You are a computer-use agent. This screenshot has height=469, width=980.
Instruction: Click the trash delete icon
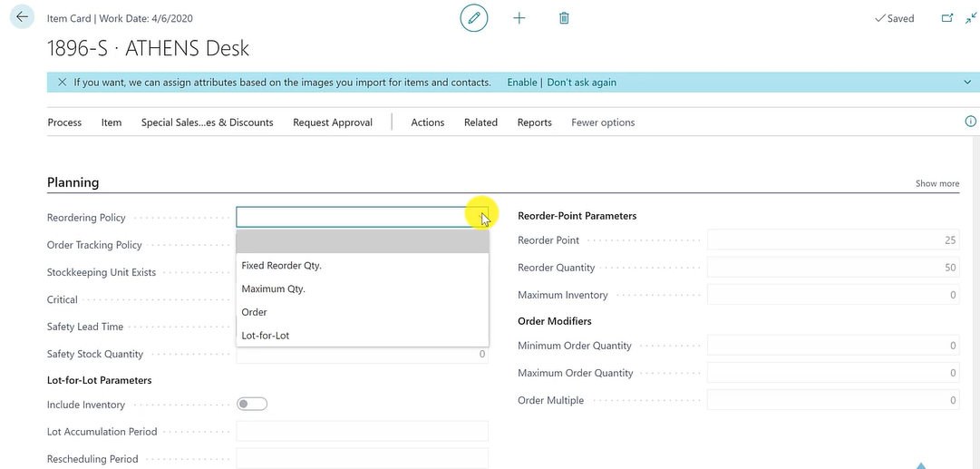[x=564, y=18]
